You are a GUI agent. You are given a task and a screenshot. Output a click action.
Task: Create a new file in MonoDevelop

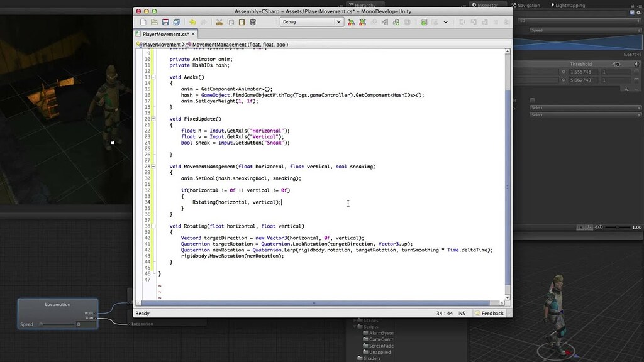[143, 21]
